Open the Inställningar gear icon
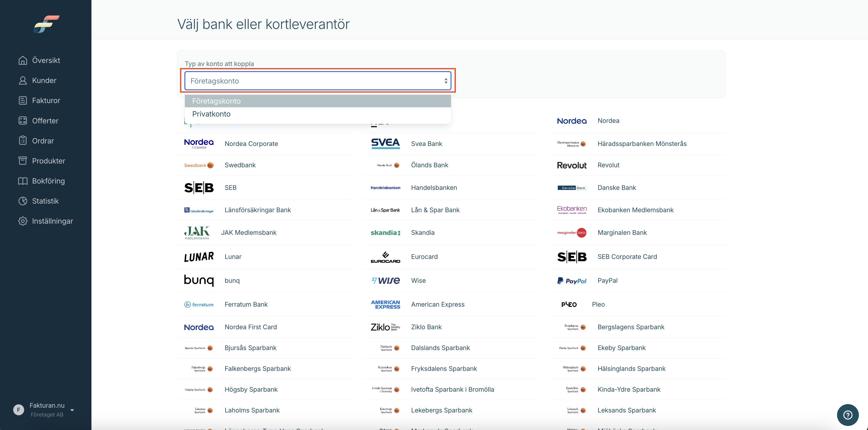The height and width of the screenshot is (430, 868). tap(23, 221)
